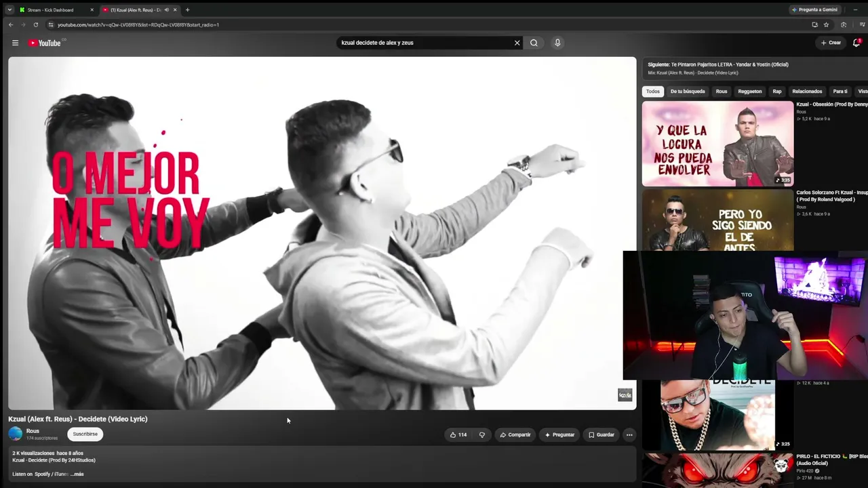Save the video with Guardar
This screenshot has height=488, width=868.
pyautogui.click(x=601, y=434)
